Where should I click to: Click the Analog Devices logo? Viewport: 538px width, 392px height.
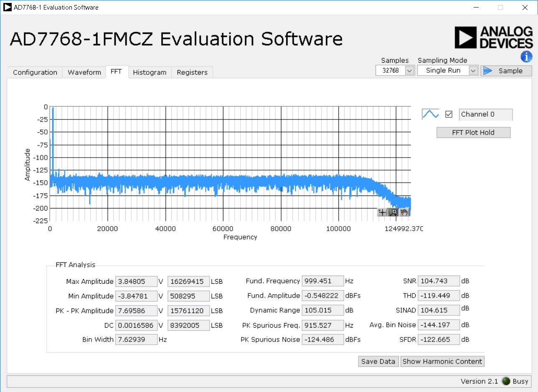coord(493,37)
